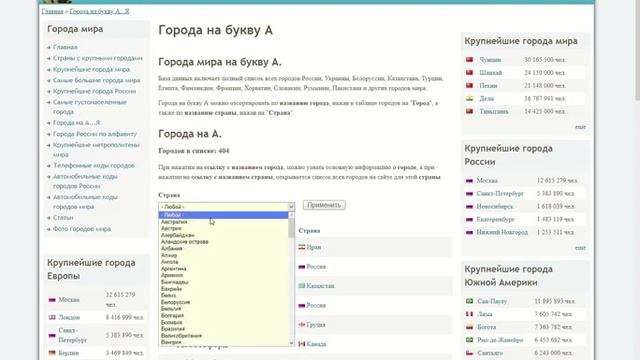Viewport: 640px width, 360px height.
Task: Open Чунцин city link
Action: point(490,60)
